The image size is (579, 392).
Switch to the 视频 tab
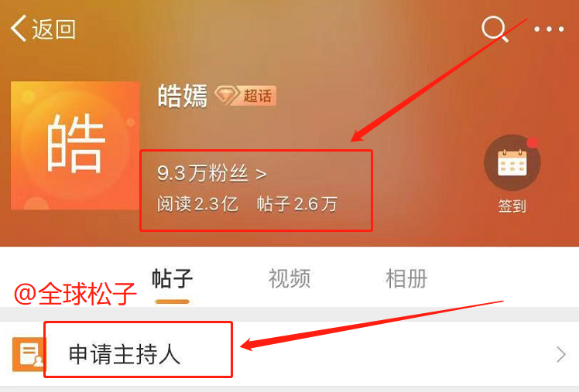point(289,279)
